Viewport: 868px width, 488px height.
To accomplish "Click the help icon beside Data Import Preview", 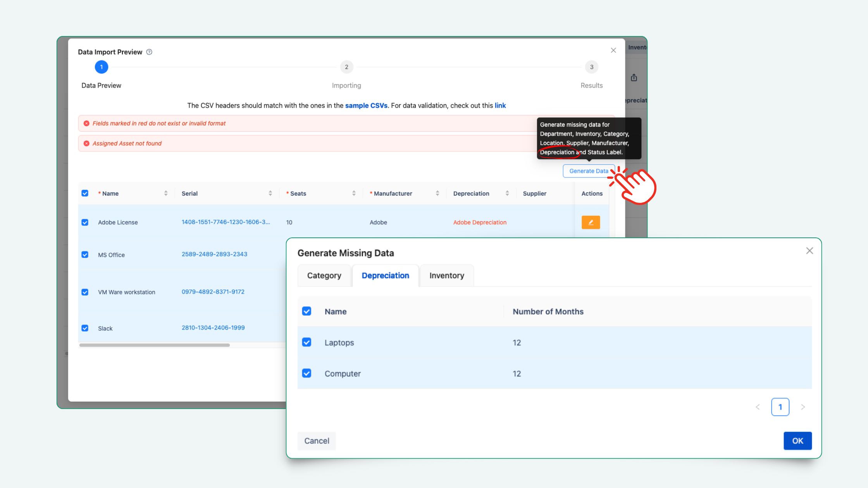I will 149,52.
